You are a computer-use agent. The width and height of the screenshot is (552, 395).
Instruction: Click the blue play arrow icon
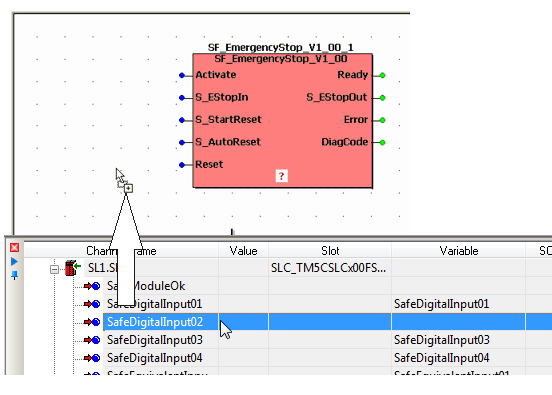pyautogui.click(x=14, y=262)
